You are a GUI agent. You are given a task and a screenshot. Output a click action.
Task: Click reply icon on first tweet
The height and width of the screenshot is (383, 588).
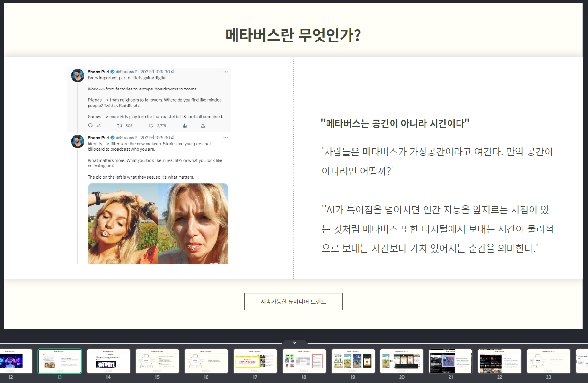90,126
